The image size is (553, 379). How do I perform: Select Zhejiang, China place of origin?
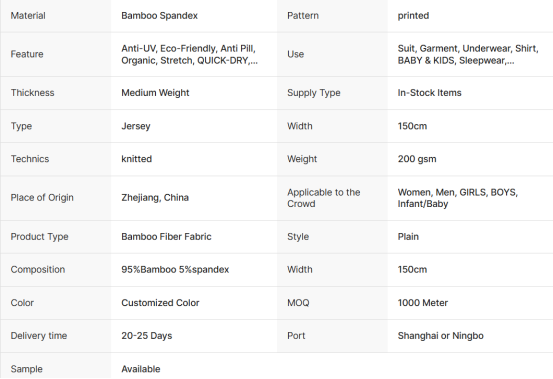tap(155, 198)
